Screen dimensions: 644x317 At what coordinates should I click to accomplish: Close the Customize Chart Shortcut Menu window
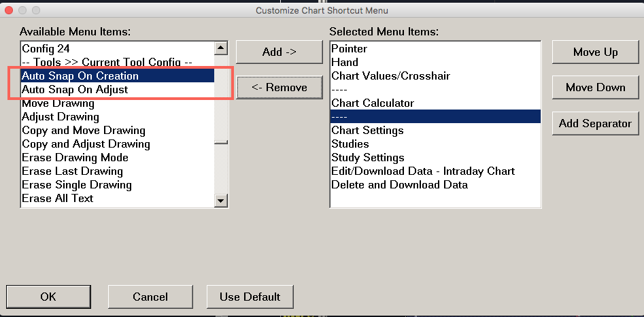coord(9,10)
